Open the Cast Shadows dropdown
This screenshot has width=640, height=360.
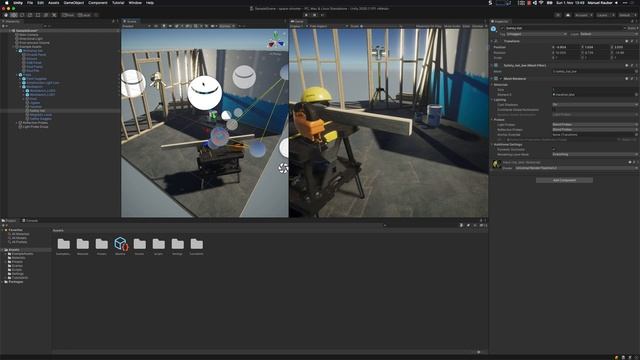(594, 104)
